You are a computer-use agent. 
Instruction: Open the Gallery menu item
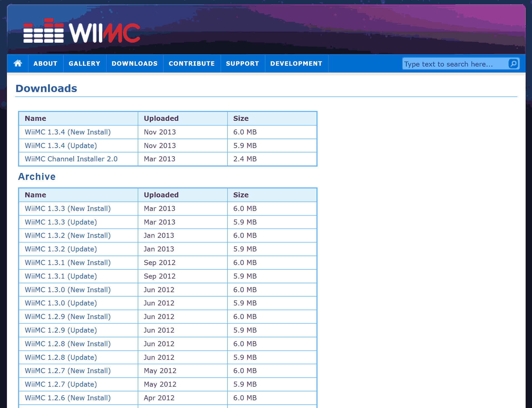[x=85, y=63]
